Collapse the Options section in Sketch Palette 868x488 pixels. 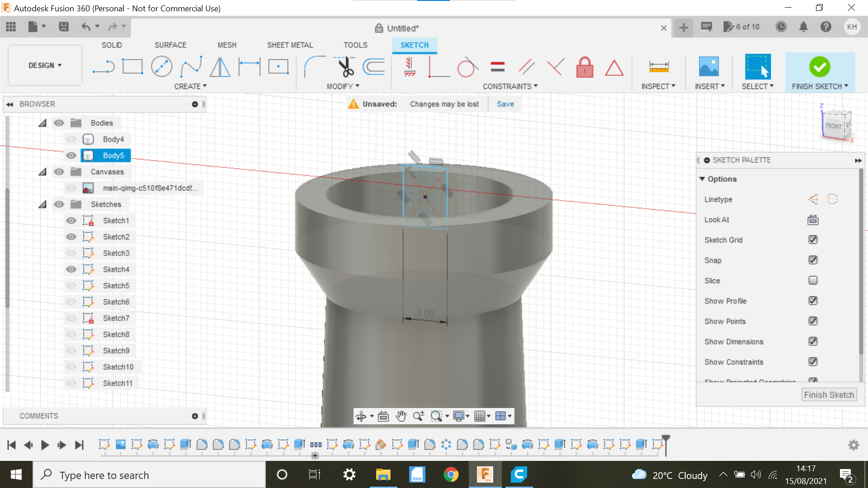coord(702,179)
